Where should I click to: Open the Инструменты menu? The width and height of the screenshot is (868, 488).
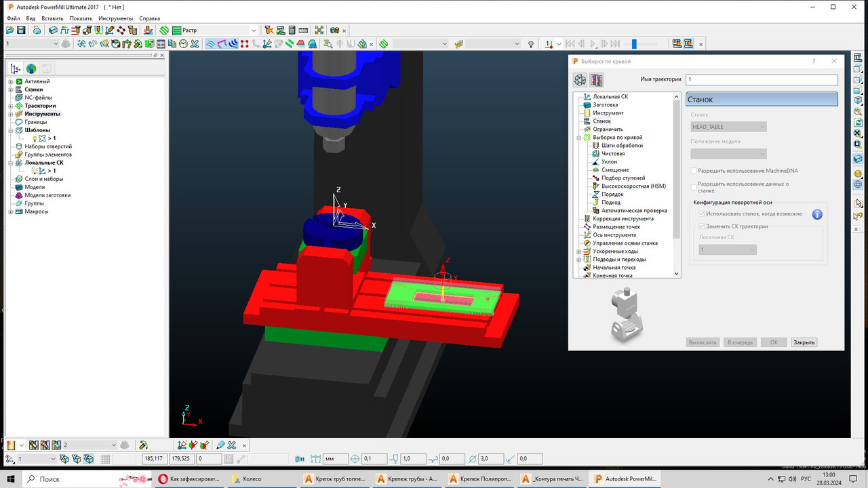pyautogui.click(x=116, y=18)
